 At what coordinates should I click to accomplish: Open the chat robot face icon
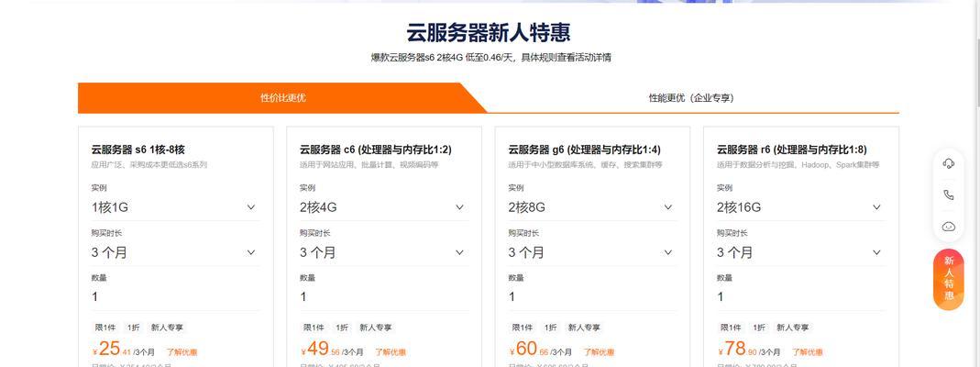click(948, 227)
